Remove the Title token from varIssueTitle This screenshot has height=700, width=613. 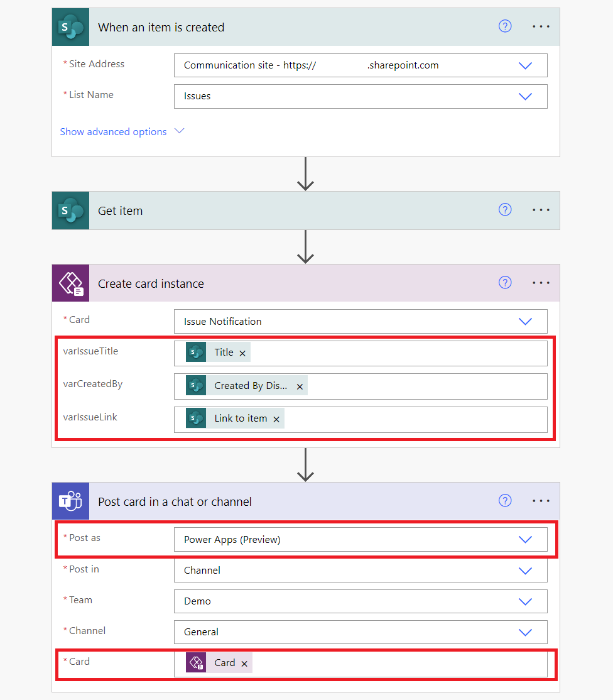coord(242,352)
